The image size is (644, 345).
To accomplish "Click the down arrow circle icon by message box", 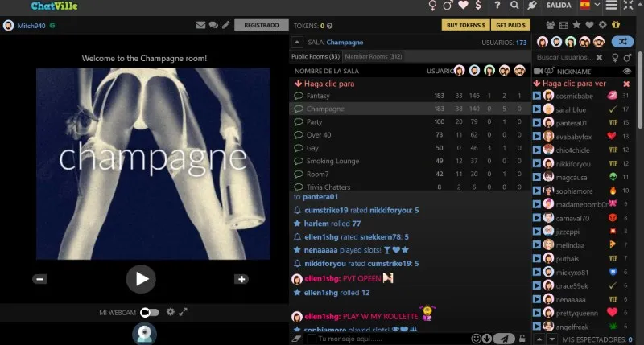I will (487, 339).
